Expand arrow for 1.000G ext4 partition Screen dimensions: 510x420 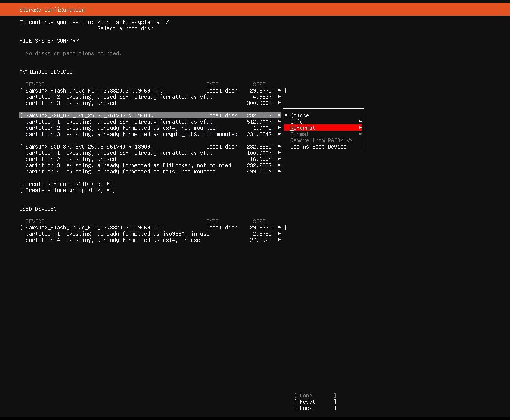(x=280, y=128)
